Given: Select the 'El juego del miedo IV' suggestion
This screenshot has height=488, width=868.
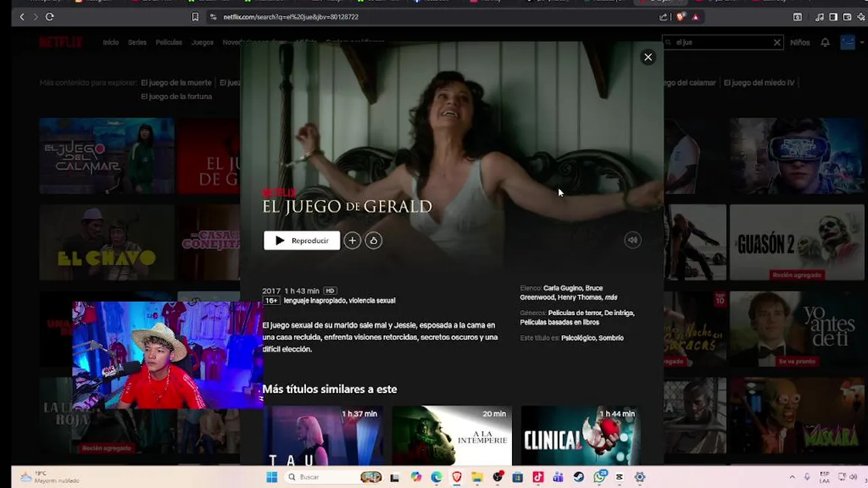Looking at the screenshot, I should coord(759,83).
